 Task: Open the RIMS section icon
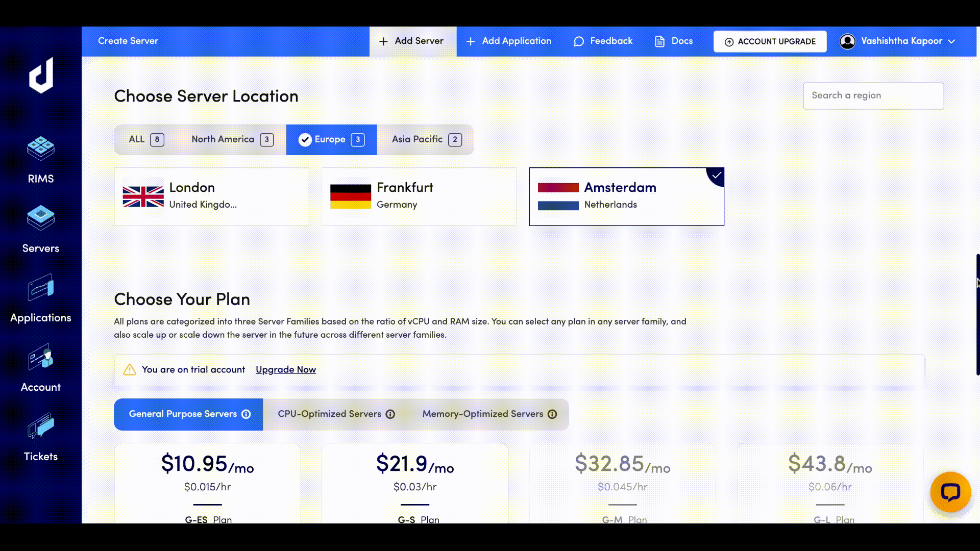(41, 148)
